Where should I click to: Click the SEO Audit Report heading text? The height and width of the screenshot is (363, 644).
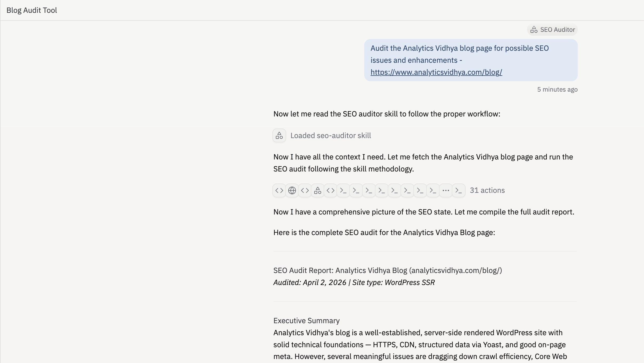click(387, 270)
